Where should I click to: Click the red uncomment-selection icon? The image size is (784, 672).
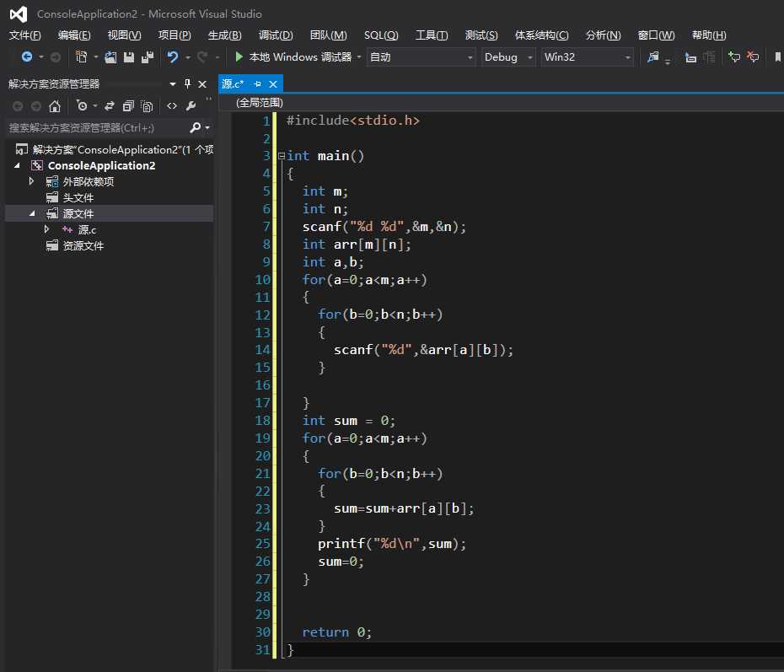[753, 57]
